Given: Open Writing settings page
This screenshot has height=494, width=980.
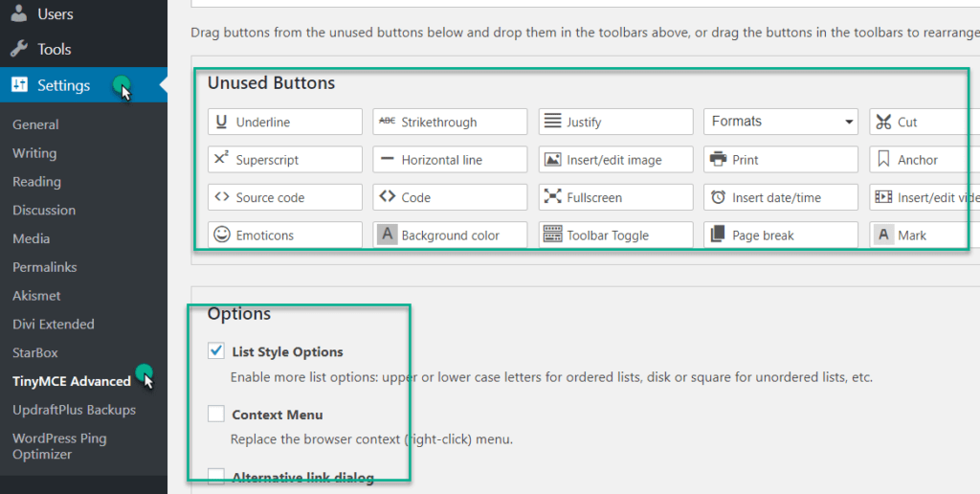Looking at the screenshot, I should (34, 153).
